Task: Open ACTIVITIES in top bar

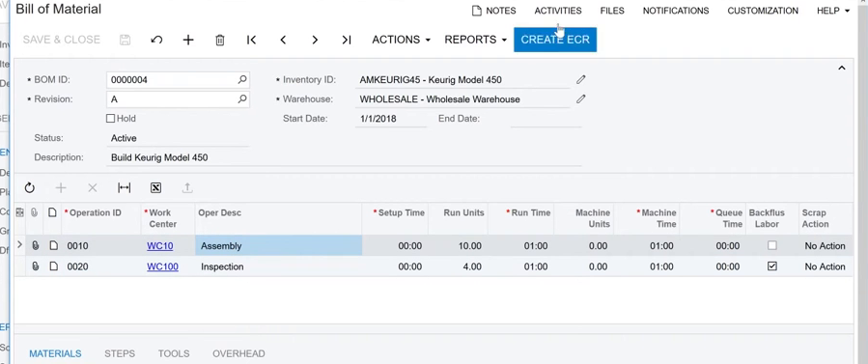Action: (558, 11)
